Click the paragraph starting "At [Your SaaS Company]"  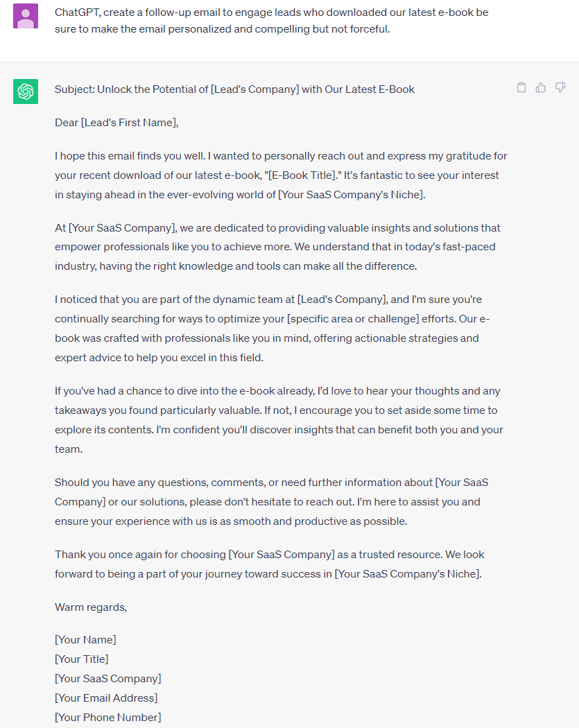click(277, 247)
